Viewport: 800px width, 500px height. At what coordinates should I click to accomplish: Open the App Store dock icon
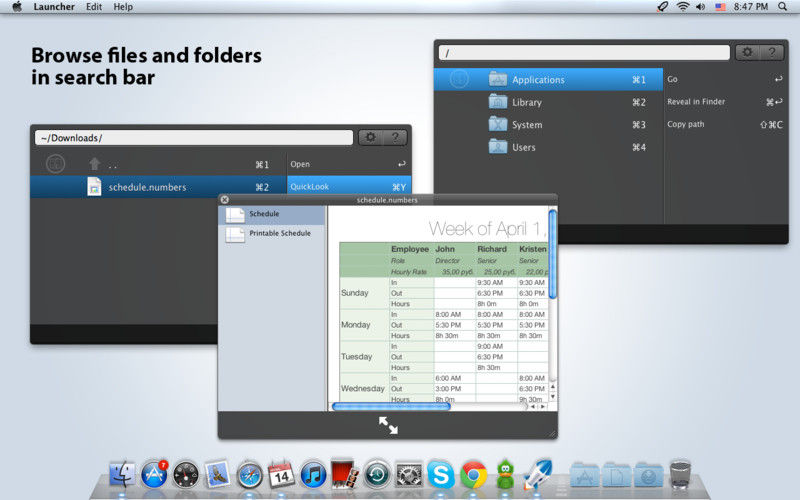pos(154,475)
